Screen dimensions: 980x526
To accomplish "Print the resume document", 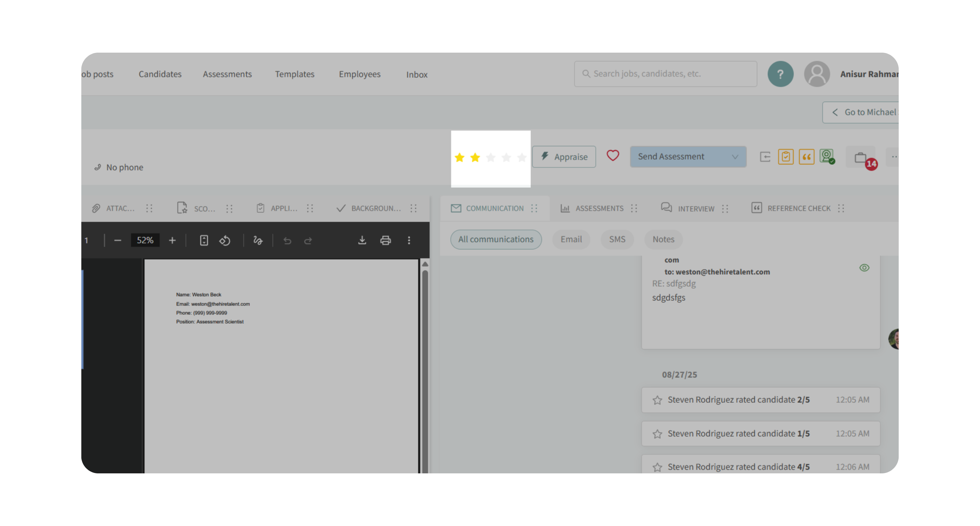I will tap(385, 240).
